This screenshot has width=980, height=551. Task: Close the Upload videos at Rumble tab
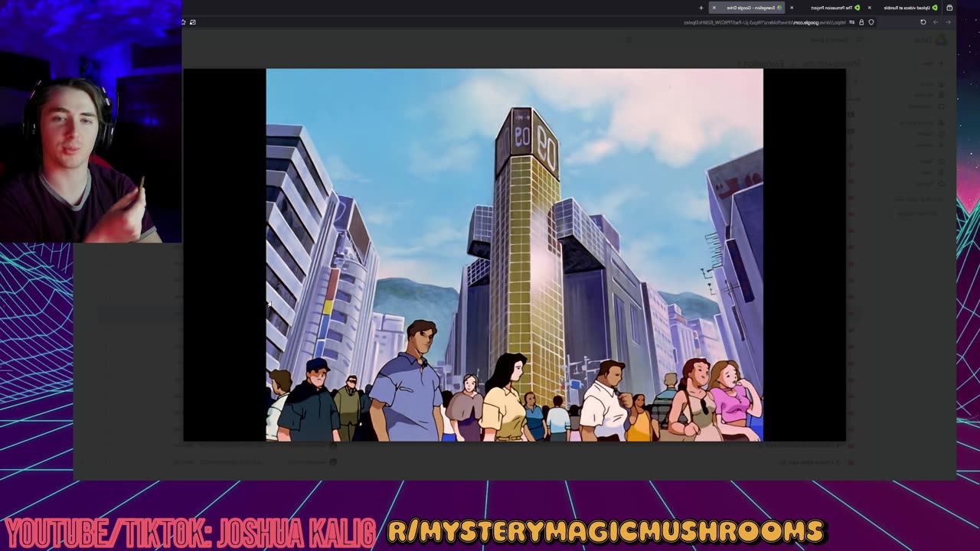pyautogui.click(x=869, y=8)
